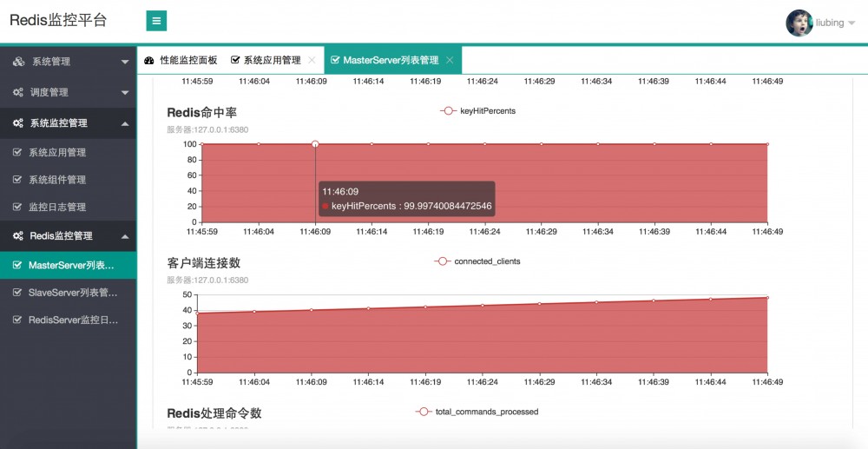The width and height of the screenshot is (868, 449).
Task: Toggle the keyHitPercents legend series
Action: tap(477, 110)
